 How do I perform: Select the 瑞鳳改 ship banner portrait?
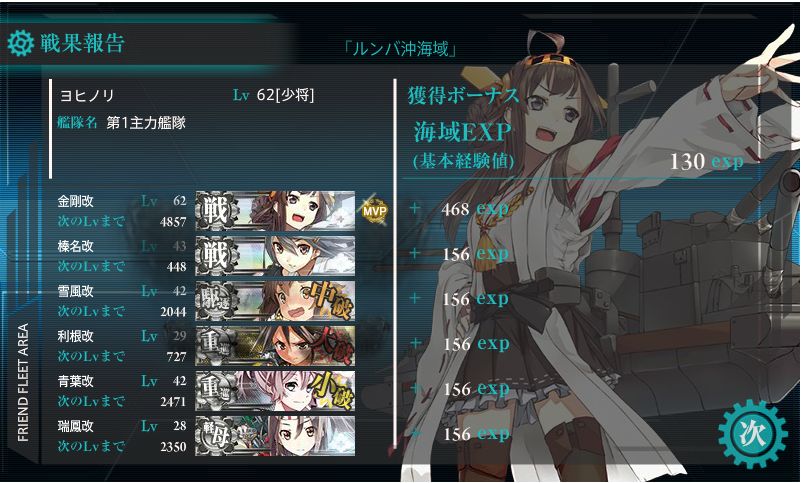pyautogui.click(x=275, y=436)
